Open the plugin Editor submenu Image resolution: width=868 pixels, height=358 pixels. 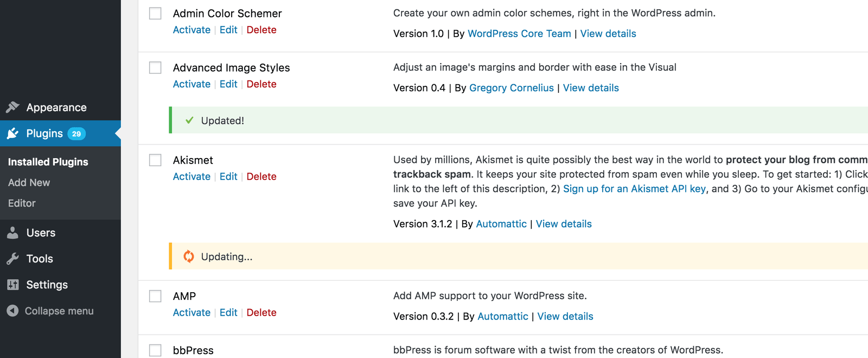[x=22, y=203]
